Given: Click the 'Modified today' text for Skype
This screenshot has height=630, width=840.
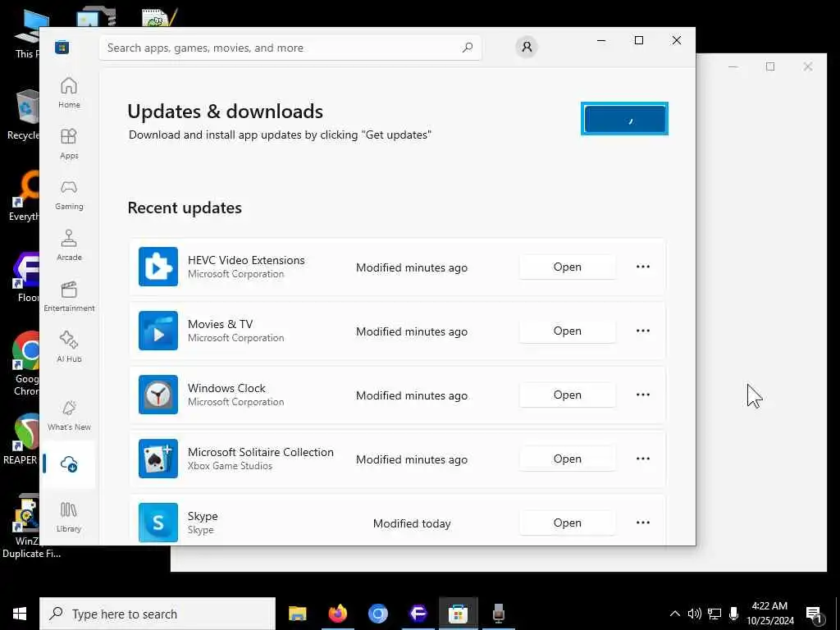Looking at the screenshot, I should click(x=412, y=523).
